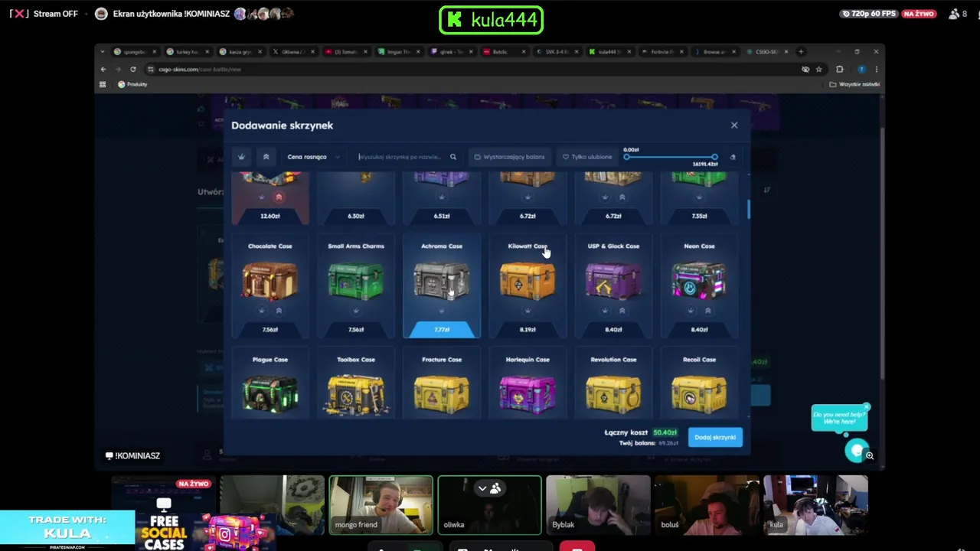Focus the case name search field
This screenshot has width=980, height=551.
pos(401,157)
